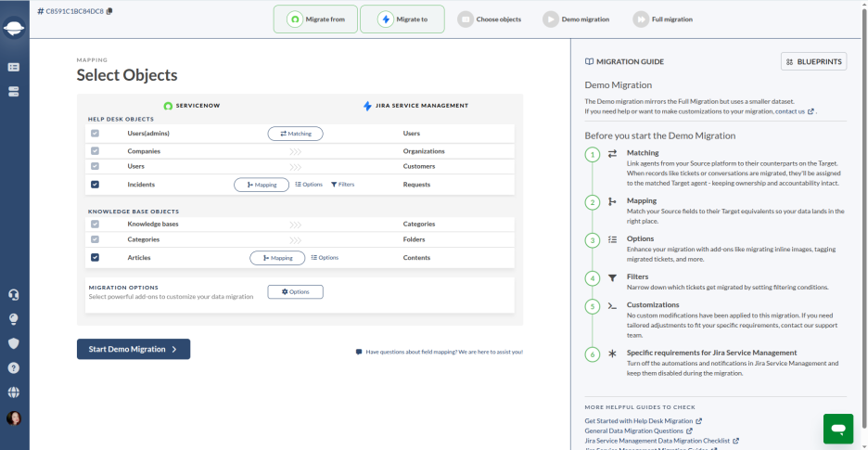This screenshot has height=450, width=868.
Task: Toggle the Companies checkbox
Action: tap(96, 150)
